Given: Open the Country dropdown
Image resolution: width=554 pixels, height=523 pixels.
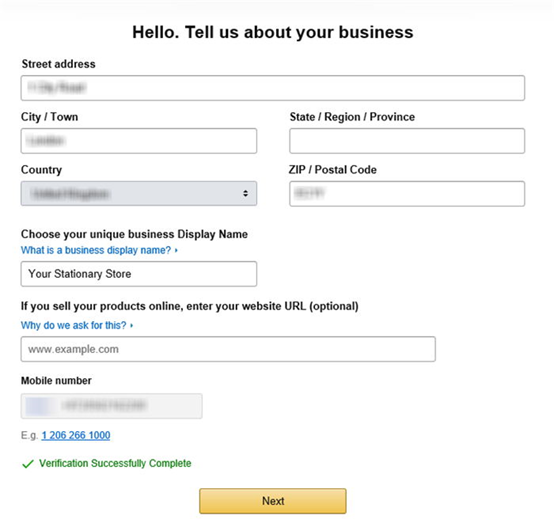Looking at the screenshot, I should point(139,194).
